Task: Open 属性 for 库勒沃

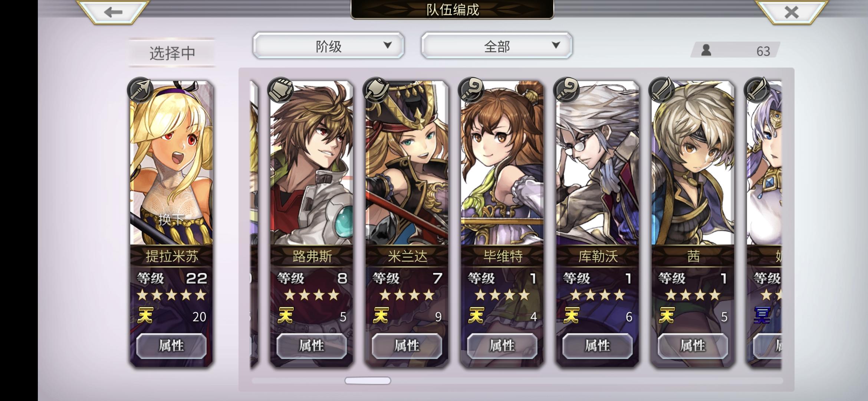Action: [598, 346]
